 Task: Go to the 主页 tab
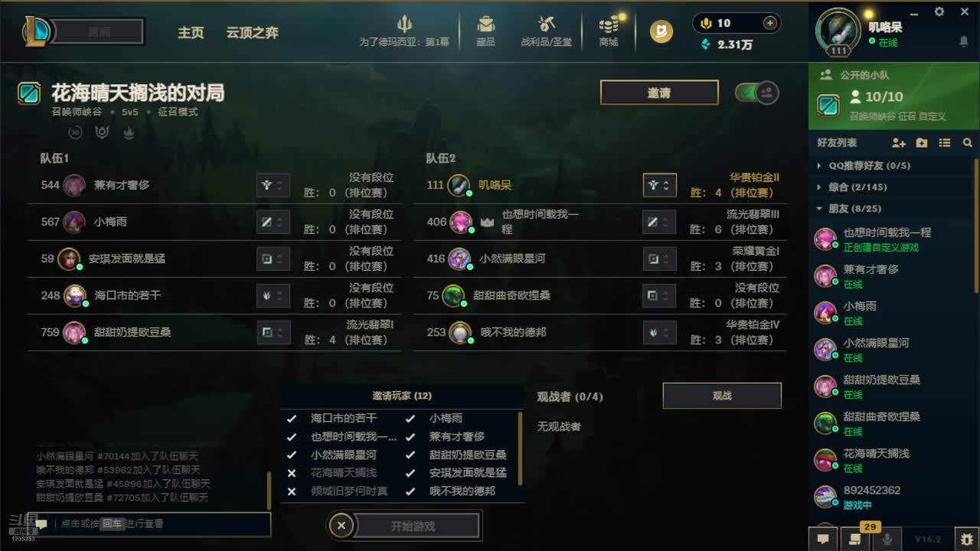[191, 33]
